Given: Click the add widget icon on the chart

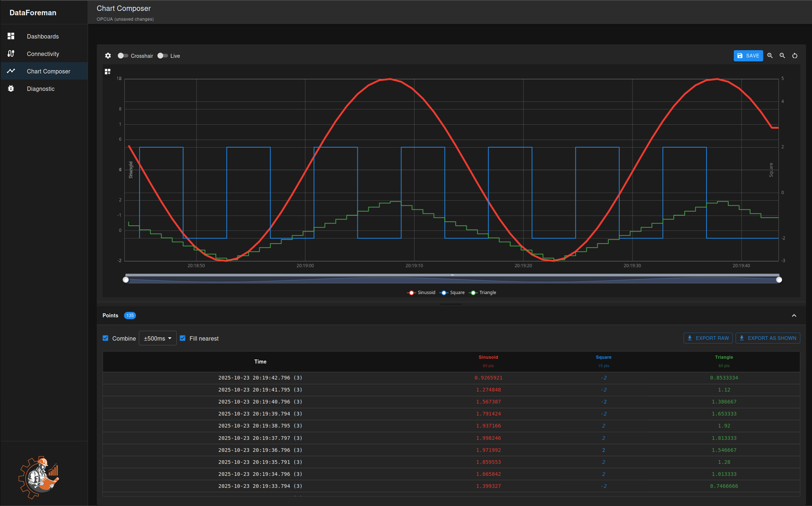Looking at the screenshot, I should pos(108,72).
